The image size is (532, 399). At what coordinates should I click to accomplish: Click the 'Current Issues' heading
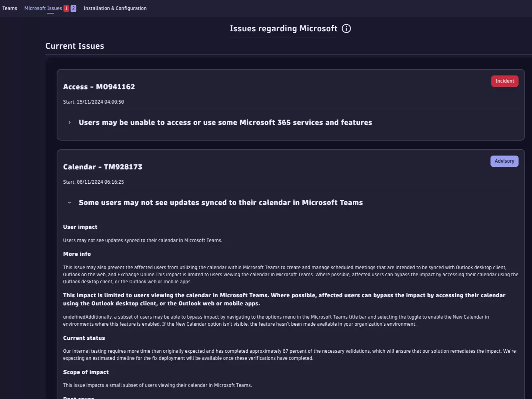tap(75, 46)
